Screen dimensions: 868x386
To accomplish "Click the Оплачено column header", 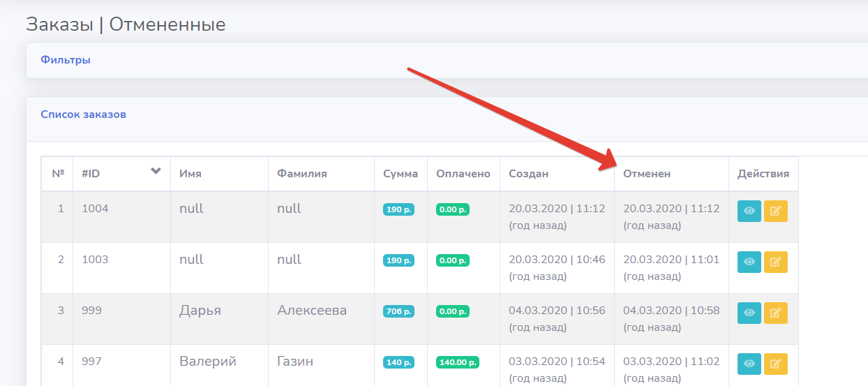I will click(463, 174).
